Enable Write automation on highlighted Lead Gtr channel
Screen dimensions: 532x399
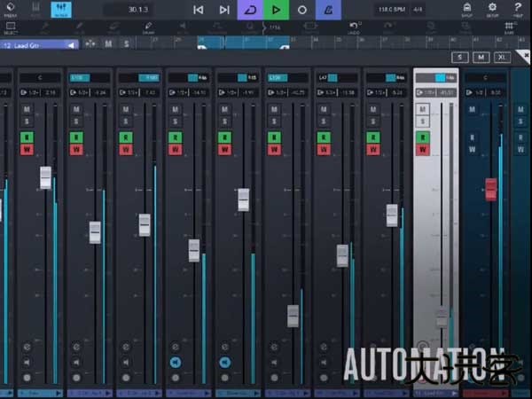423,149
